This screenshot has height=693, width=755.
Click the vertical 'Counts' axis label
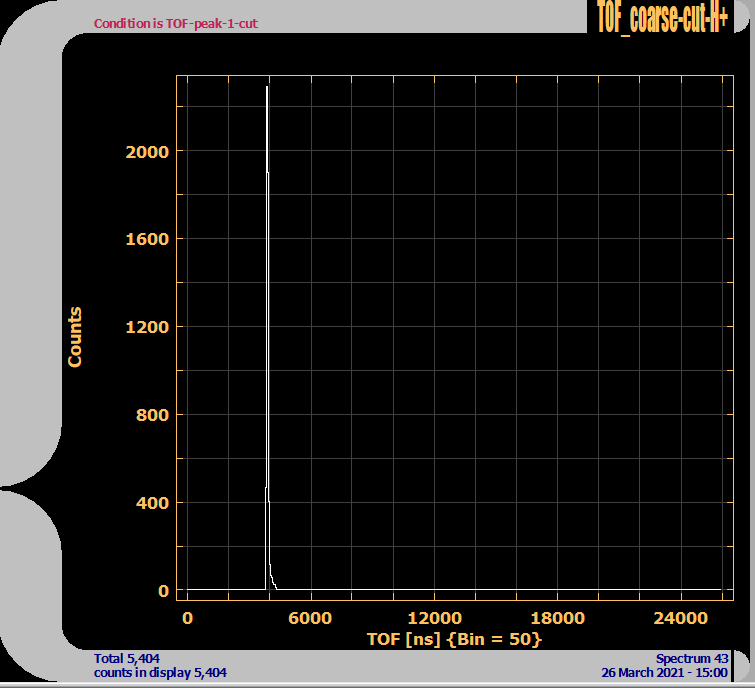75,337
